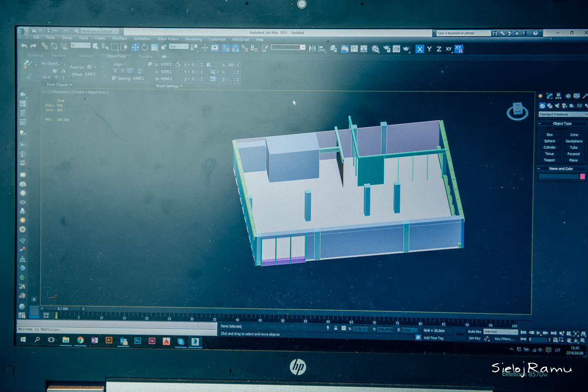Click the Mirror tool icon
This screenshot has width=588, height=392.
pyautogui.click(x=312, y=49)
